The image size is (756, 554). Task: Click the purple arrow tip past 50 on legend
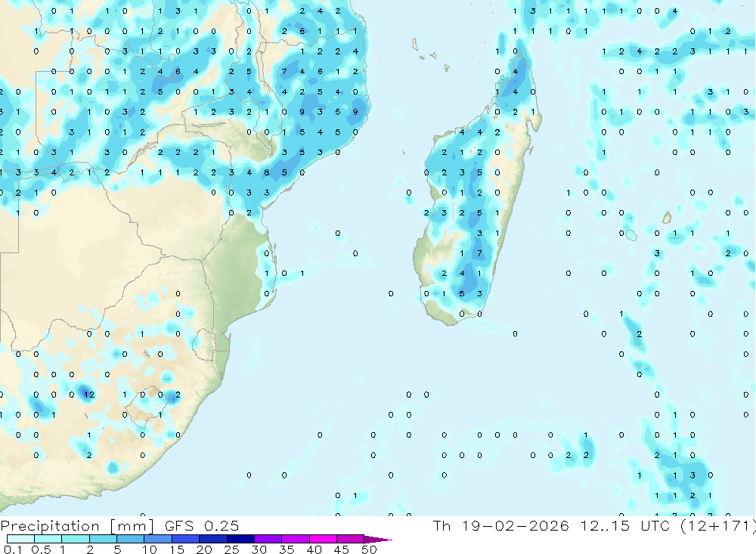tap(378, 540)
